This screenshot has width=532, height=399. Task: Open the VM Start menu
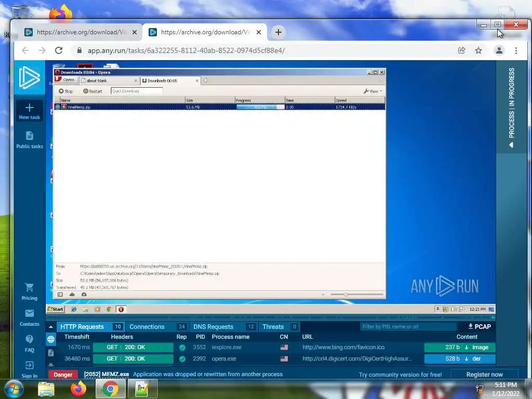click(55, 309)
